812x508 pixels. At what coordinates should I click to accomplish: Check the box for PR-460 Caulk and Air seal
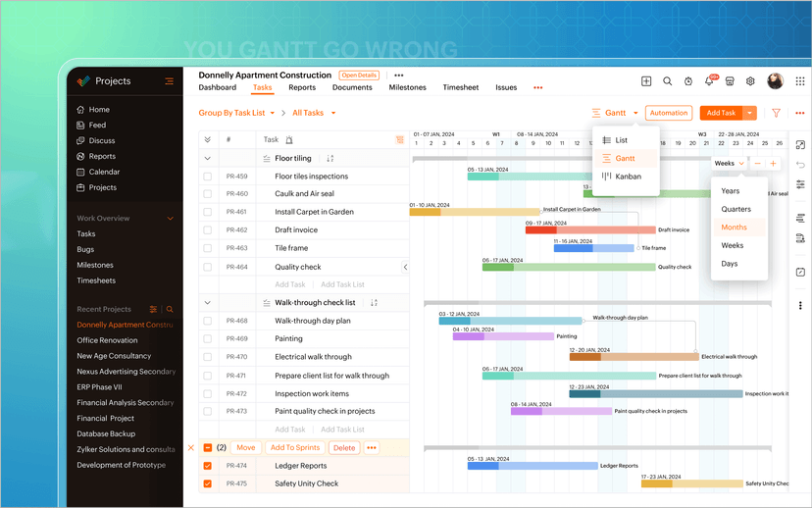point(208,193)
